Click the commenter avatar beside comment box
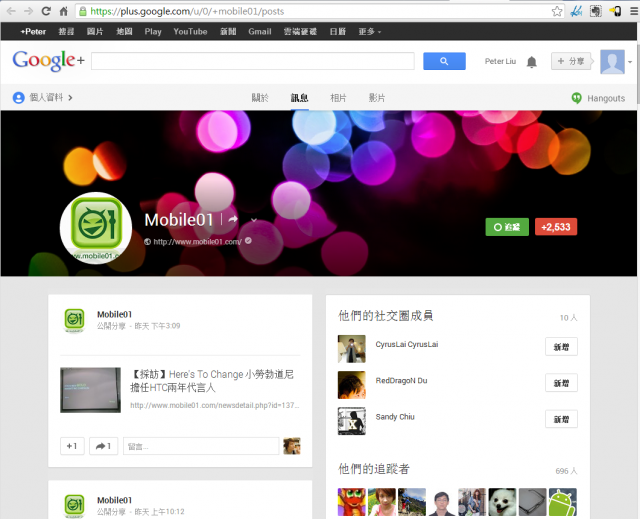The image size is (640, 519). click(x=292, y=446)
